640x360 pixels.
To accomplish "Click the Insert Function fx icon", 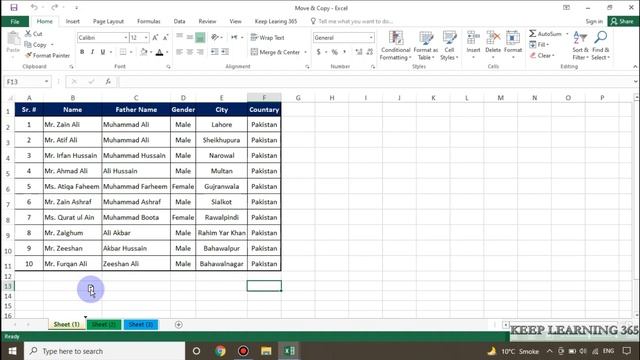I will tap(108, 82).
